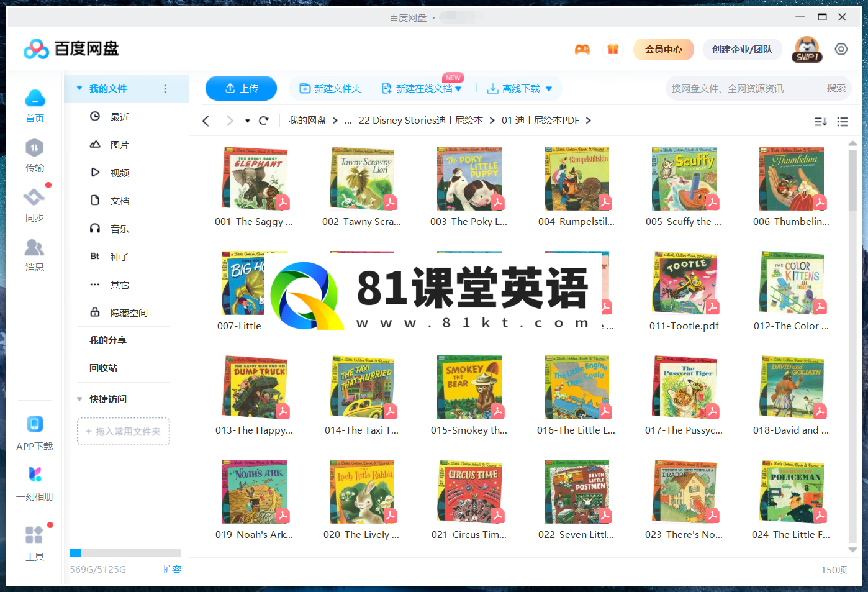Select 005-Scuffy the Tugboat PDF
Screen dimensions: 868x592
[x=684, y=179]
